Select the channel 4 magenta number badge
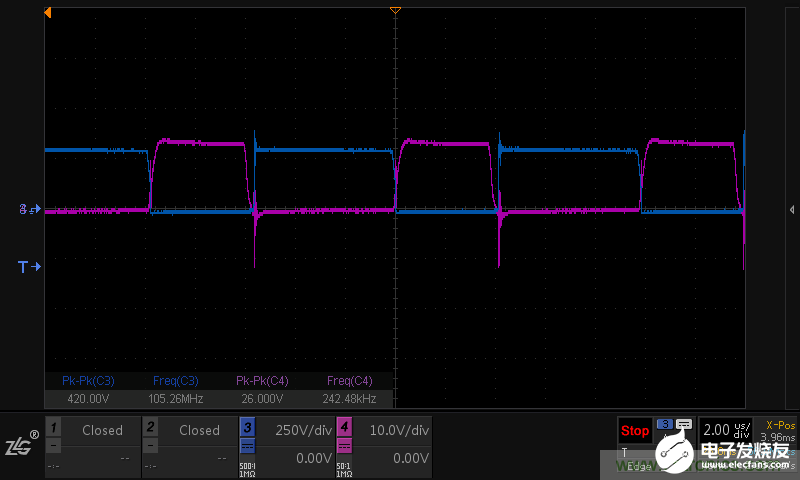Image resolution: width=800 pixels, height=480 pixels. (x=344, y=428)
